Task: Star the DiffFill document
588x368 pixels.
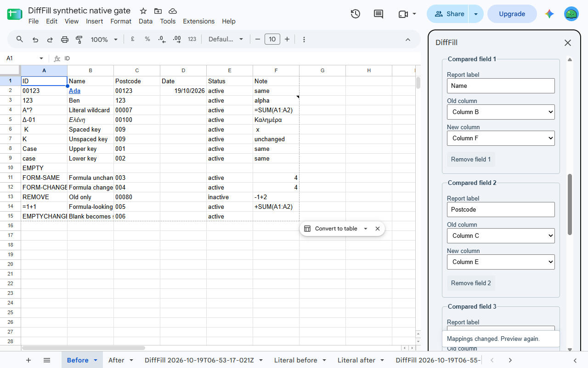Action: (143, 11)
